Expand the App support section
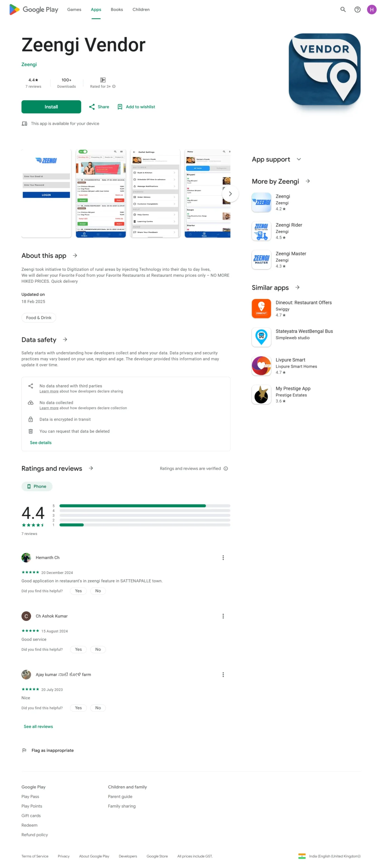Screen dimensions: 382x868 298,159
